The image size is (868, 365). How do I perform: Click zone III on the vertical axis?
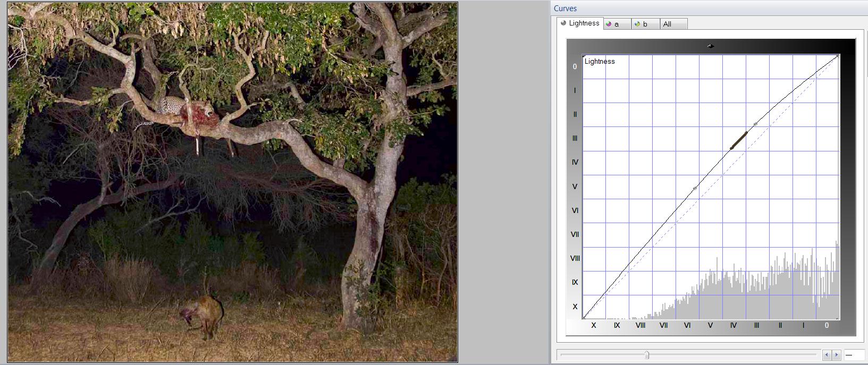pos(575,138)
